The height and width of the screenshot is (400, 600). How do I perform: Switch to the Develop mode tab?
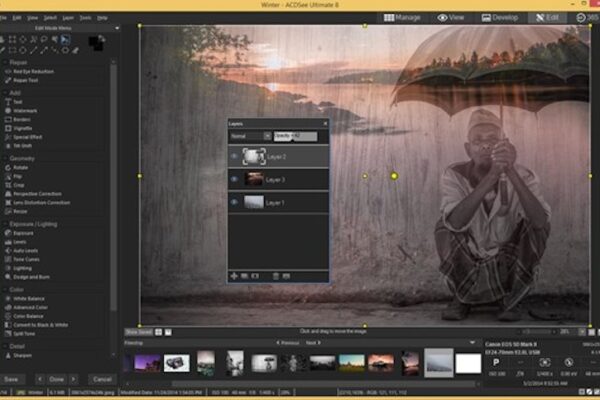click(x=500, y=17)
